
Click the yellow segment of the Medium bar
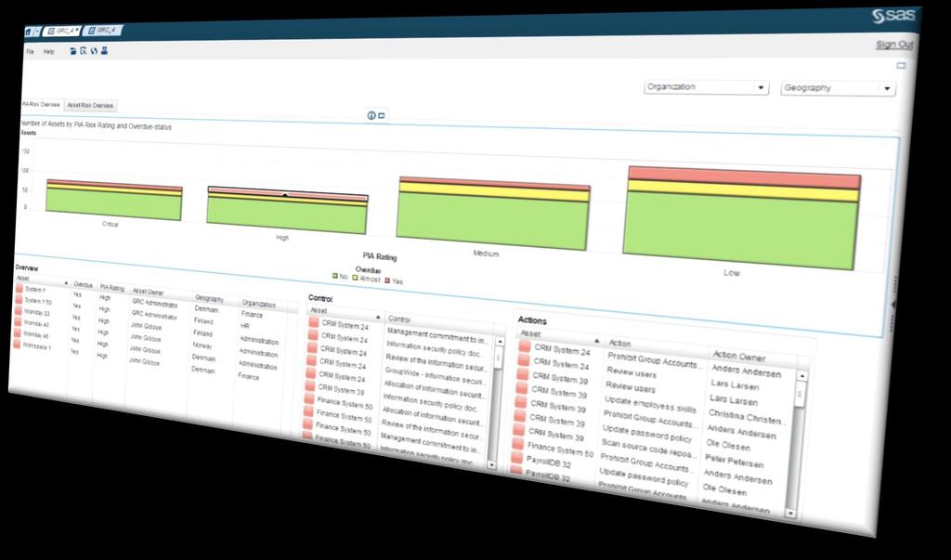pos(494,191)
